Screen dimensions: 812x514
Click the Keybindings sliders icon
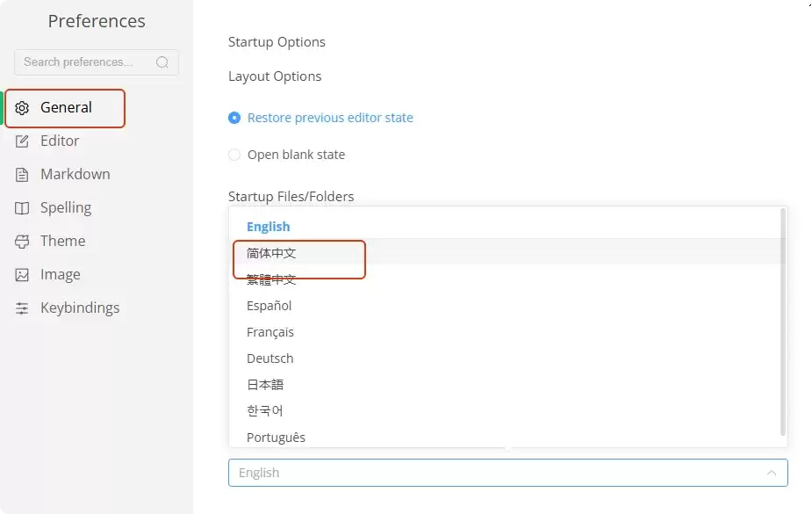(22, 308)
